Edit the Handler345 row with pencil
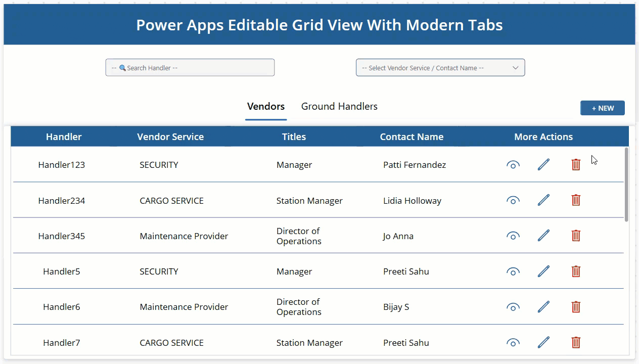 pyautogui.click(x=543, y=235)
